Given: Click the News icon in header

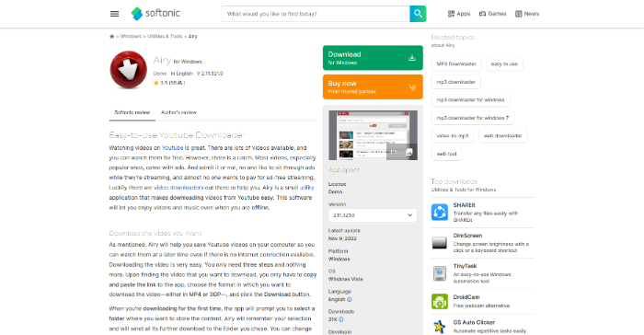Looking at the screenshot, I should (519, 14).
